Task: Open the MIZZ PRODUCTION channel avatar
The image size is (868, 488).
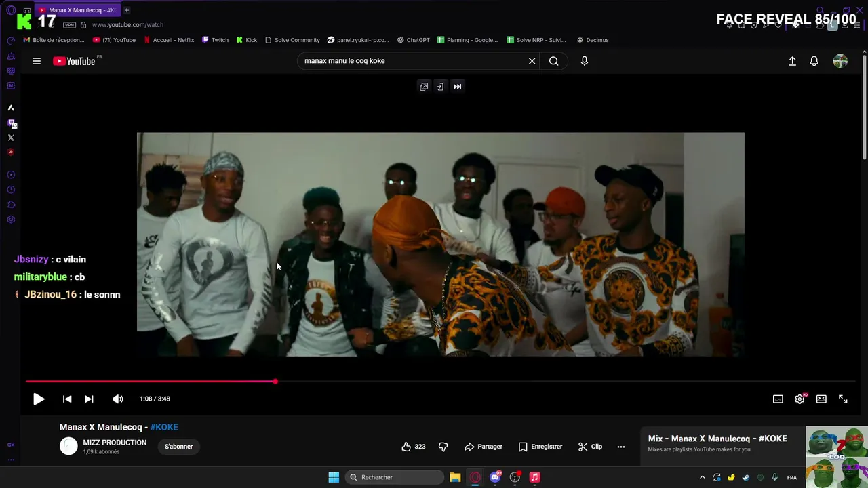Action: click(68, 446)
